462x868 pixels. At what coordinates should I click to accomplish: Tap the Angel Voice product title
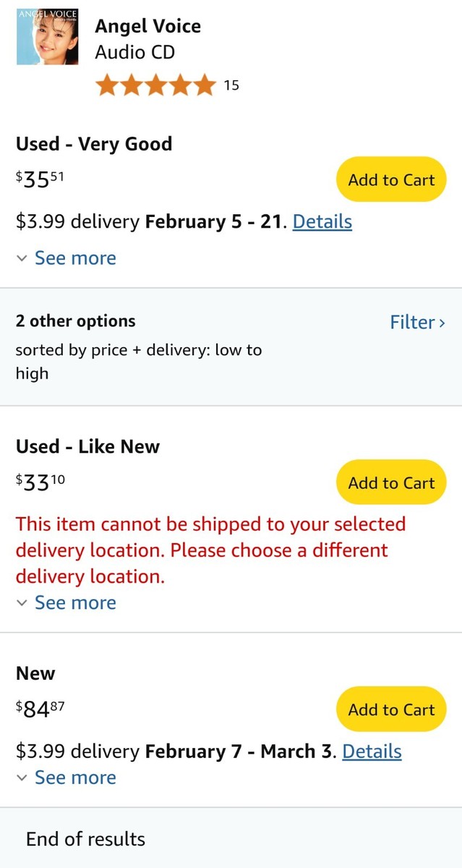click(147, 27)
